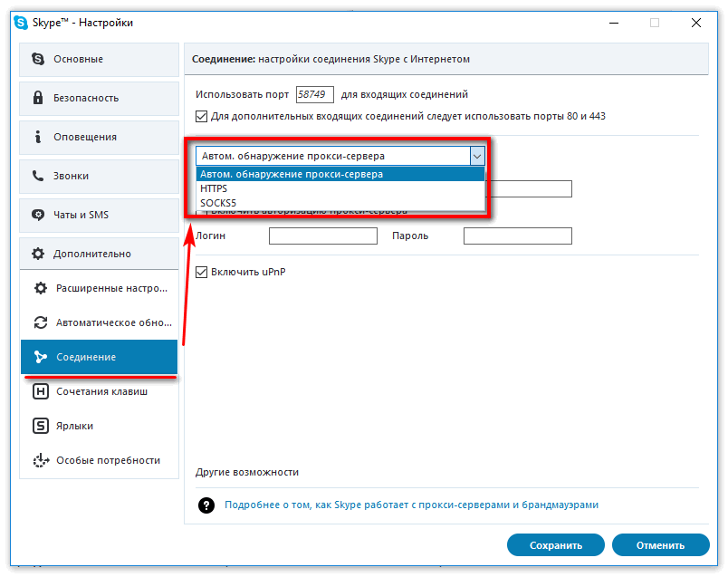Click the refresh arrows icon for auto-update
The width and height of the screenshot is (728, 577).
click(x=41, y=322)
